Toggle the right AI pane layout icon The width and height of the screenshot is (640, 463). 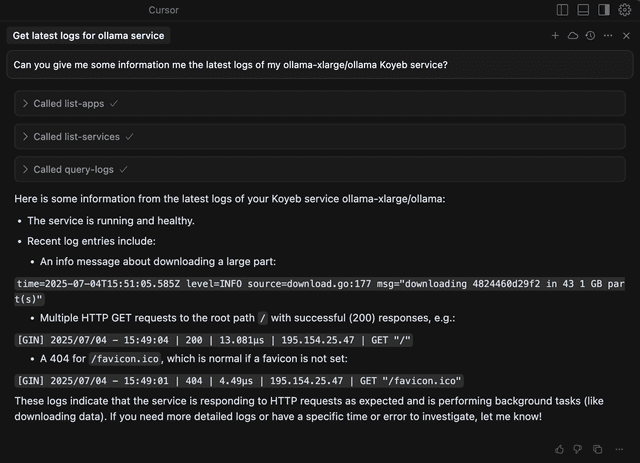tap(603, 10)
